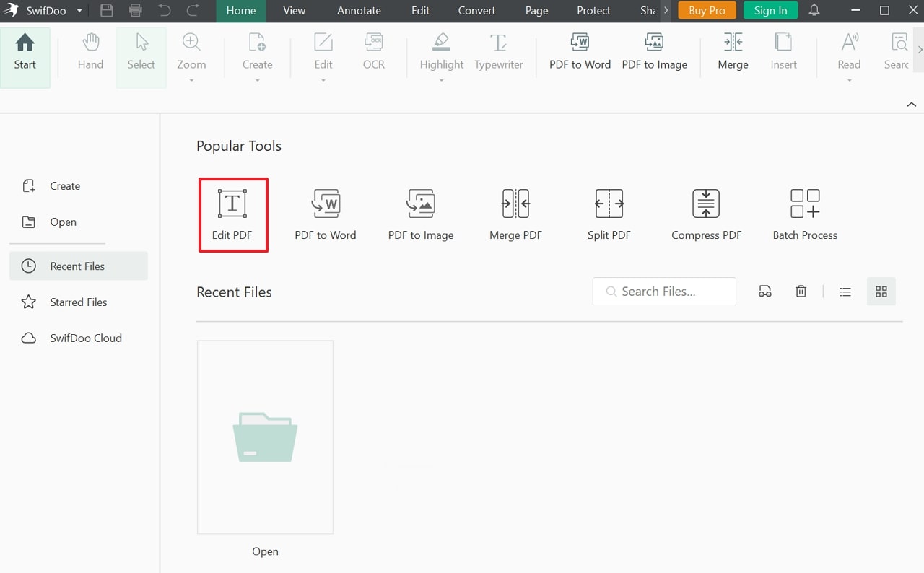Open PDF to Image in Popular Tools

click(421, 215)
